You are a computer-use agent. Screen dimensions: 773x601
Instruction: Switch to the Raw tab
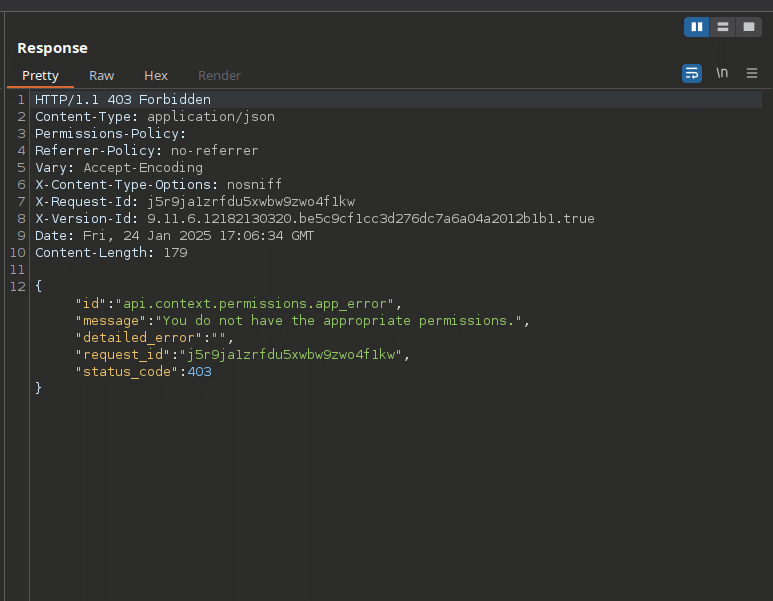coord(102,75)
